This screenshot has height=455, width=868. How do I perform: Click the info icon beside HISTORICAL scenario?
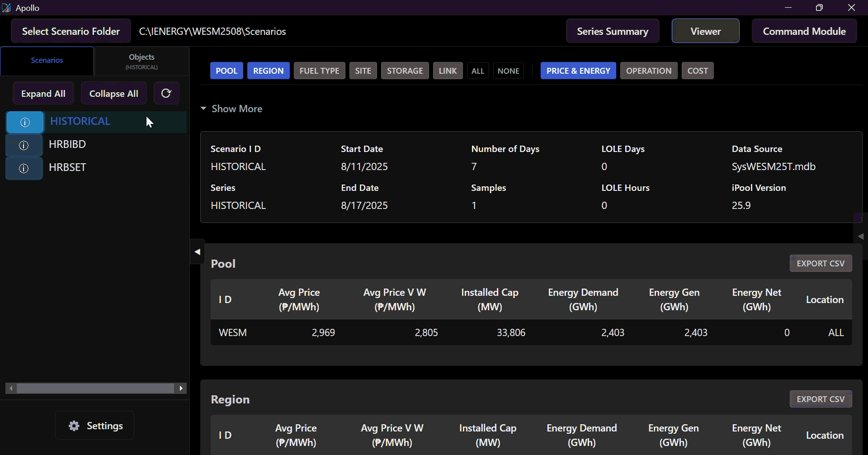25,122
